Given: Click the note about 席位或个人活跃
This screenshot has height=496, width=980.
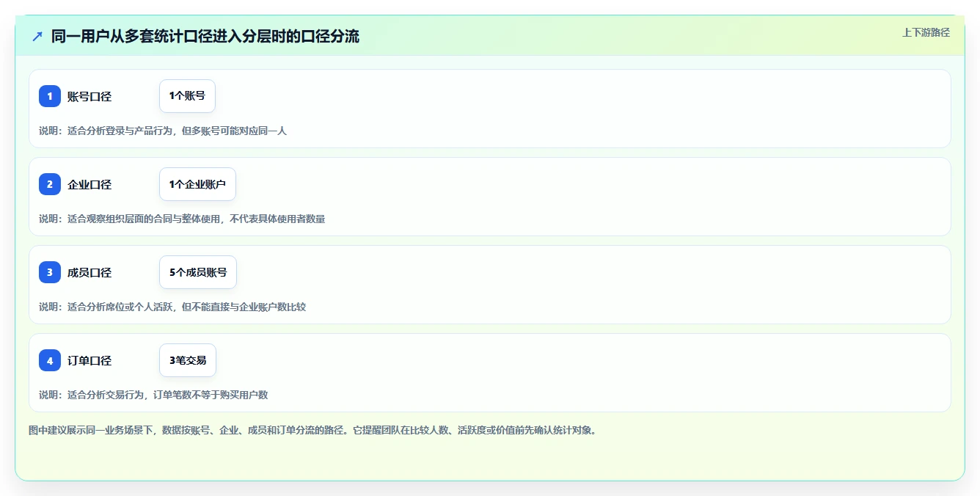Looking at the screenshot, I should 172,307.
